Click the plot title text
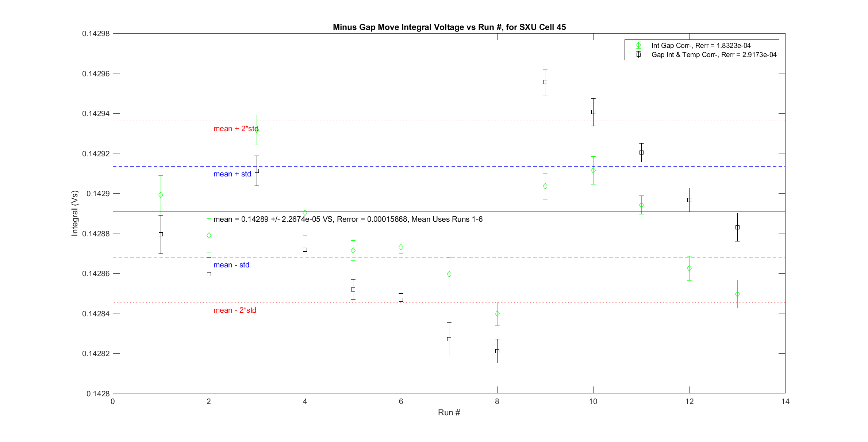 (449, 27)
